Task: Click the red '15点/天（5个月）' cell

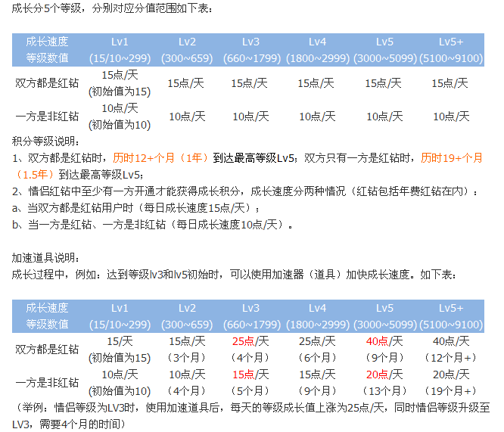Action: [250, 383]
